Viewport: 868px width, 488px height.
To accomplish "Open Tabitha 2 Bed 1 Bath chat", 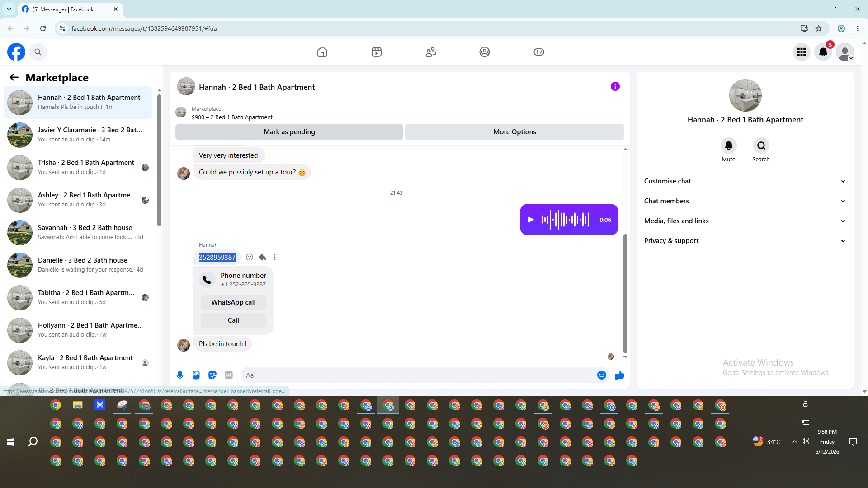I will pos(78,297).
